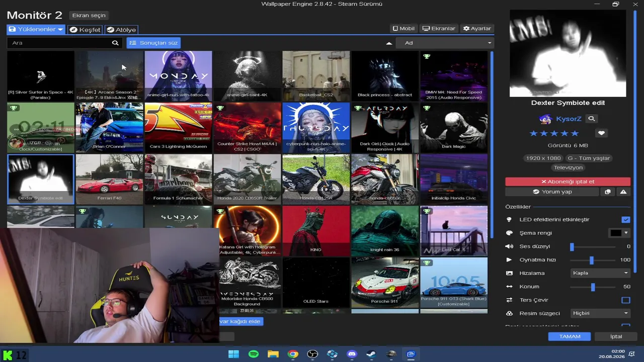
Task: Open KysorZ author avatar
Action: (x=545, y=119)
